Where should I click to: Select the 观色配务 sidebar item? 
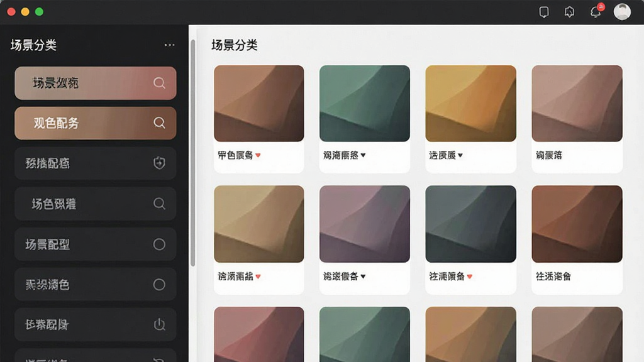pos(96,123)
